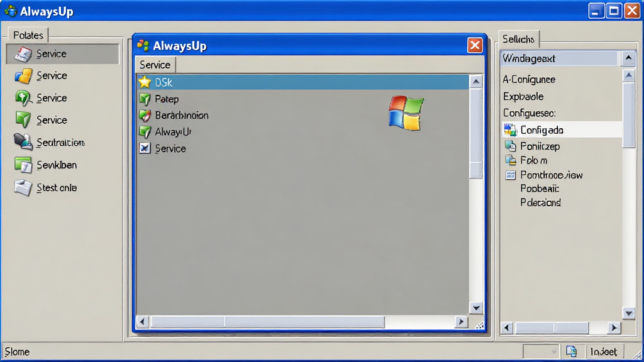Open the empty dropdown in the status bar
This screenshot has height=362, width=644.
point(541,351)
